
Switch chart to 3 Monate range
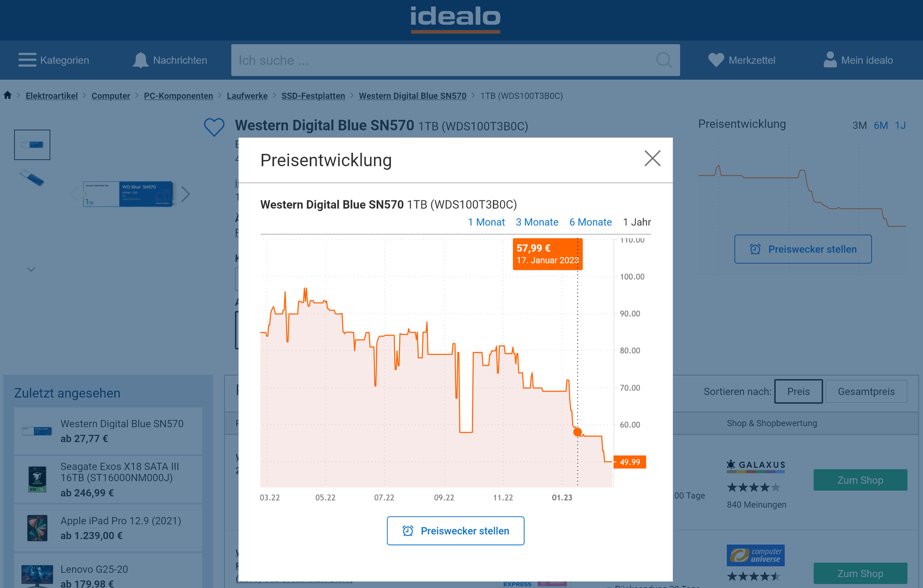537,222
